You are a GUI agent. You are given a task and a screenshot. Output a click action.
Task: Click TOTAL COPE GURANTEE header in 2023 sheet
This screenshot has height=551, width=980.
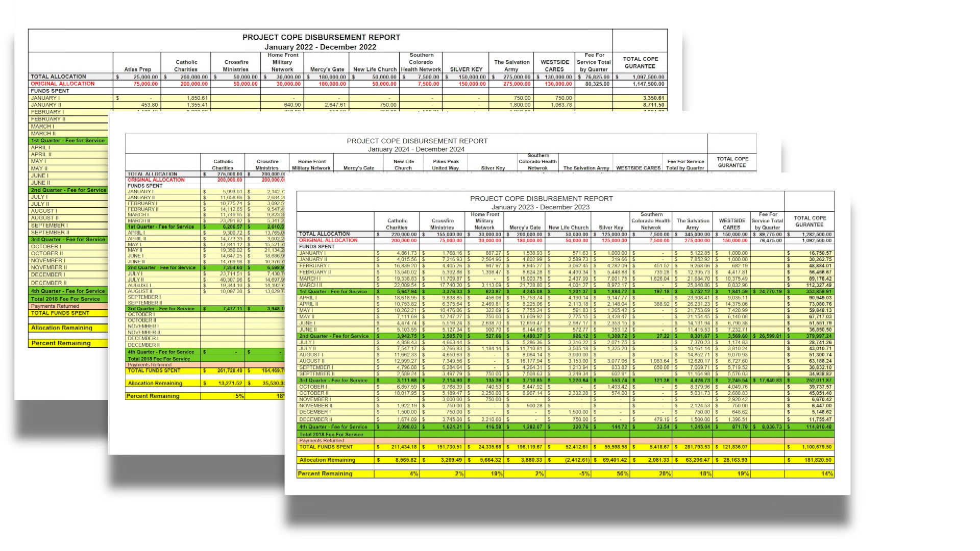click(809, 221)
